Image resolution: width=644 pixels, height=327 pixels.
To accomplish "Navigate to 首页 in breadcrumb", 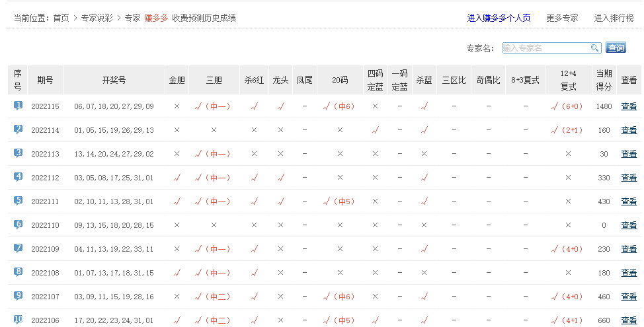I will pos(61,18).
